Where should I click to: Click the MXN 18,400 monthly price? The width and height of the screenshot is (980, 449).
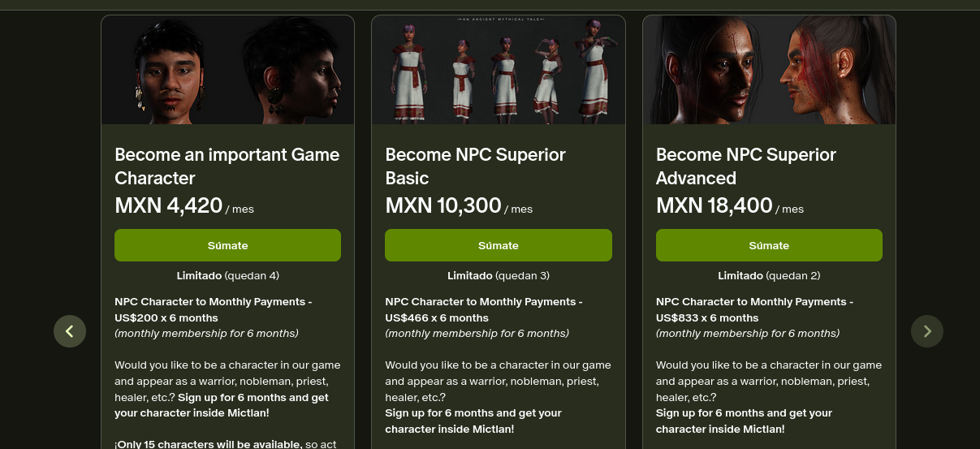pyautogui.click(x=714, y=206)
